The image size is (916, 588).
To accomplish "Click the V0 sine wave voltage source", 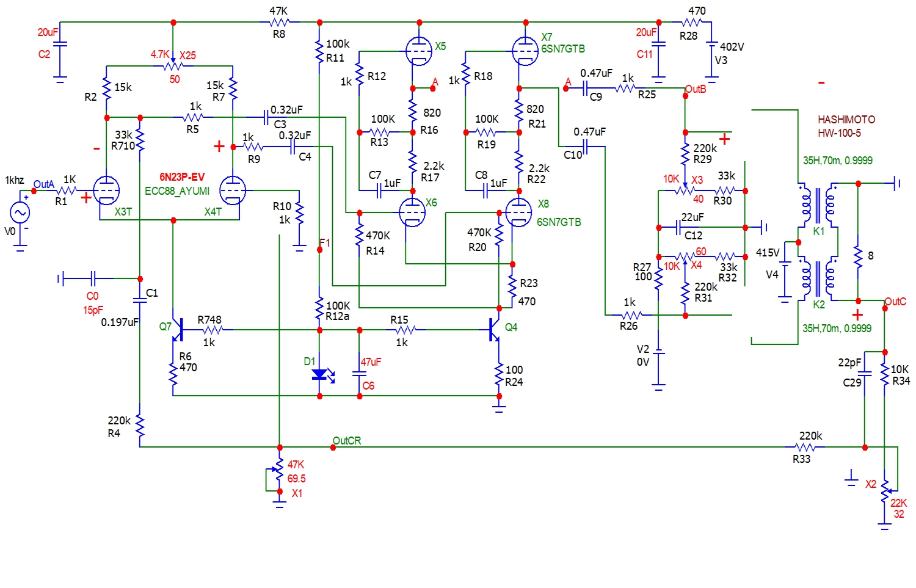I will (x=20, y=213).
